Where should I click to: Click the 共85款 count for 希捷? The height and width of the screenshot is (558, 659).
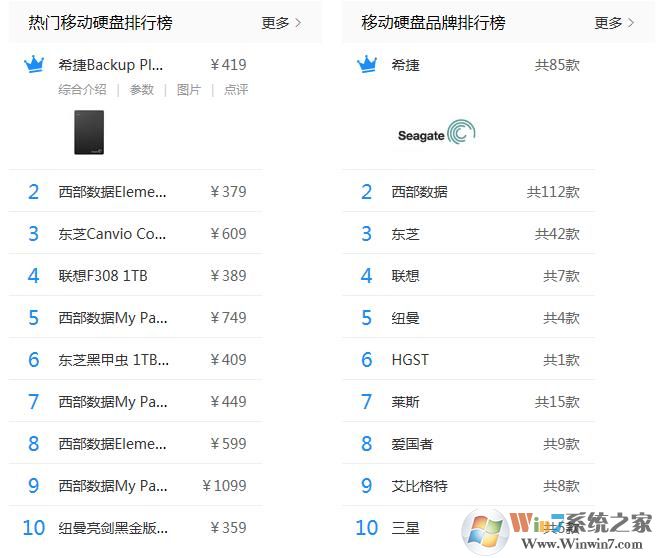pyautogui.click(x=557, y=65)
